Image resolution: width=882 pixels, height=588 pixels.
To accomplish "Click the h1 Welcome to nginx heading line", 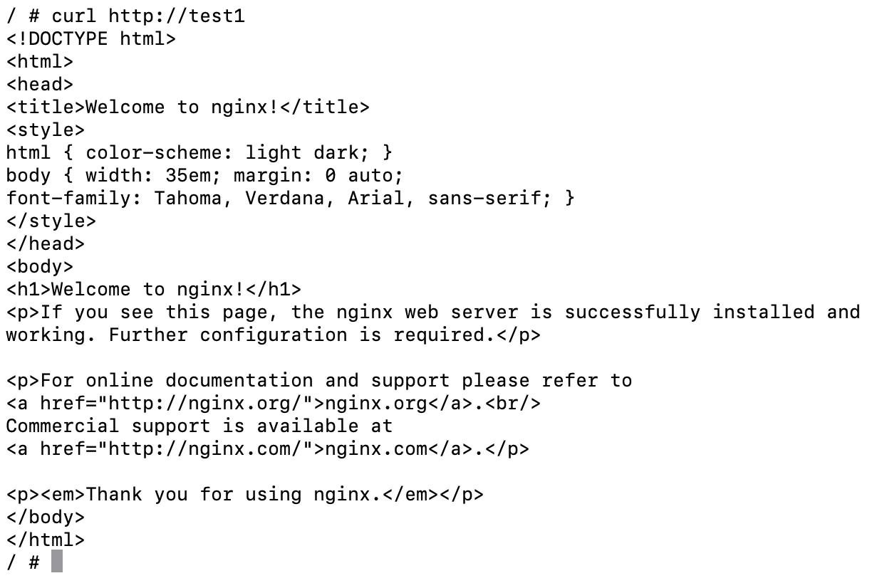I will point(154,289).
